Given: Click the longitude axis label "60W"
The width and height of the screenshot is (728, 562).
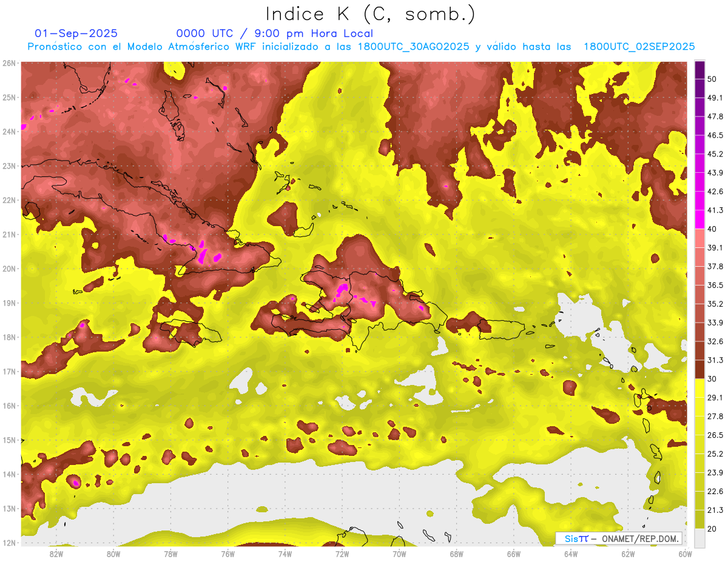Looking at the screenshot, I should (685, 554).
